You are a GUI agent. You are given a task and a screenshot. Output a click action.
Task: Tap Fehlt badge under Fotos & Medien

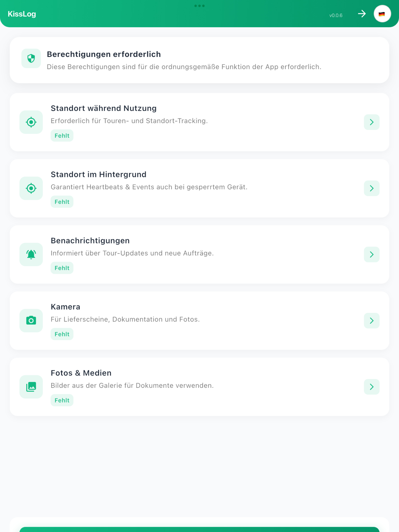[x=62, y=400]
